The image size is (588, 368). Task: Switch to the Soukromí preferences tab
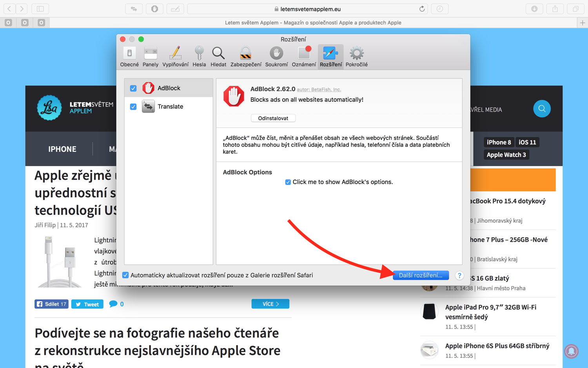coord(276,57)
